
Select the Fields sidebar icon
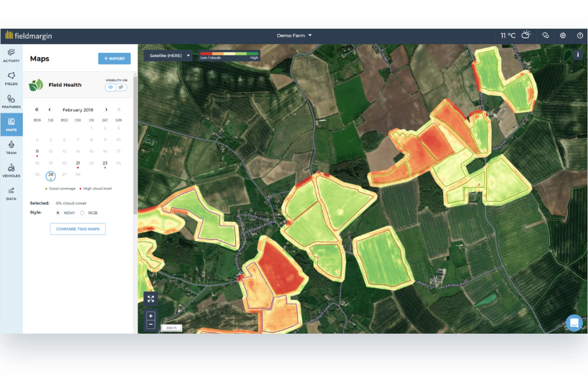click(x=11, y=79)
